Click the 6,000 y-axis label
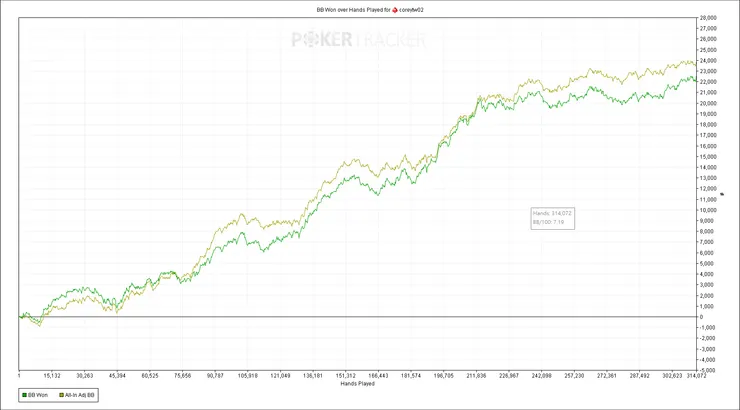Viewport: 740px width, 410px height. point(707,253)
